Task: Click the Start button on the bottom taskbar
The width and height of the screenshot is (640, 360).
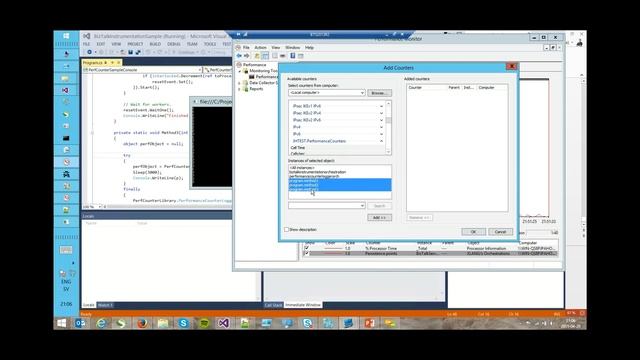Action: pos(62,323)
